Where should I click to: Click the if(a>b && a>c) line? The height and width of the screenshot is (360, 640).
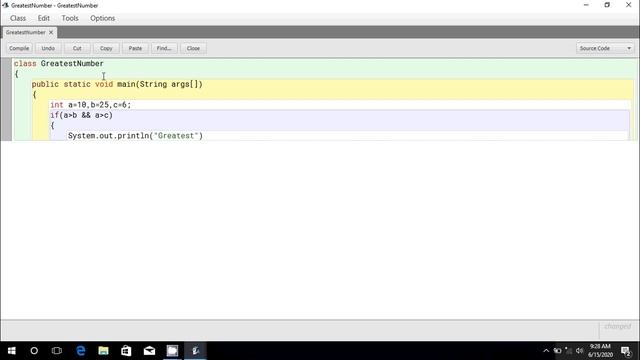pyautogui.click(x=82, y=115)
